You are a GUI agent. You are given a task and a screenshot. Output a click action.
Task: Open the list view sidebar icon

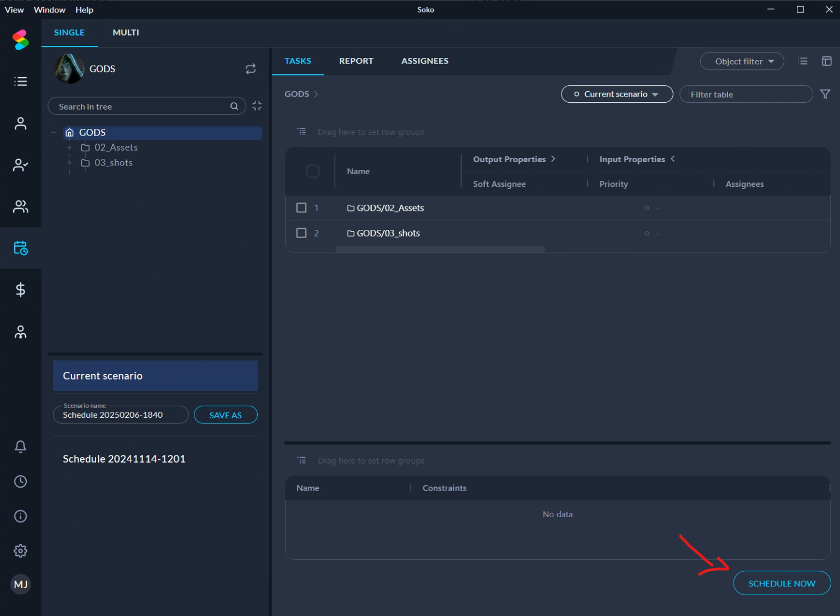coord(21,81)
